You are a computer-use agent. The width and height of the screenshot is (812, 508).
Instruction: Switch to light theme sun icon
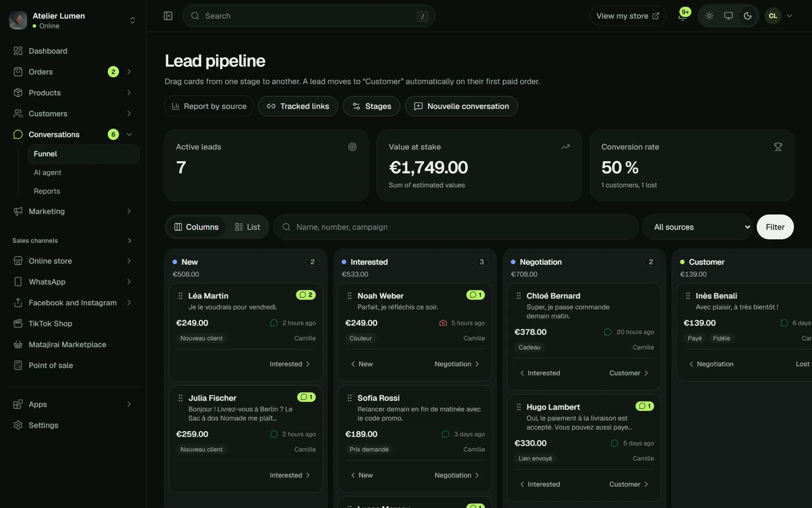click(709, 16)
